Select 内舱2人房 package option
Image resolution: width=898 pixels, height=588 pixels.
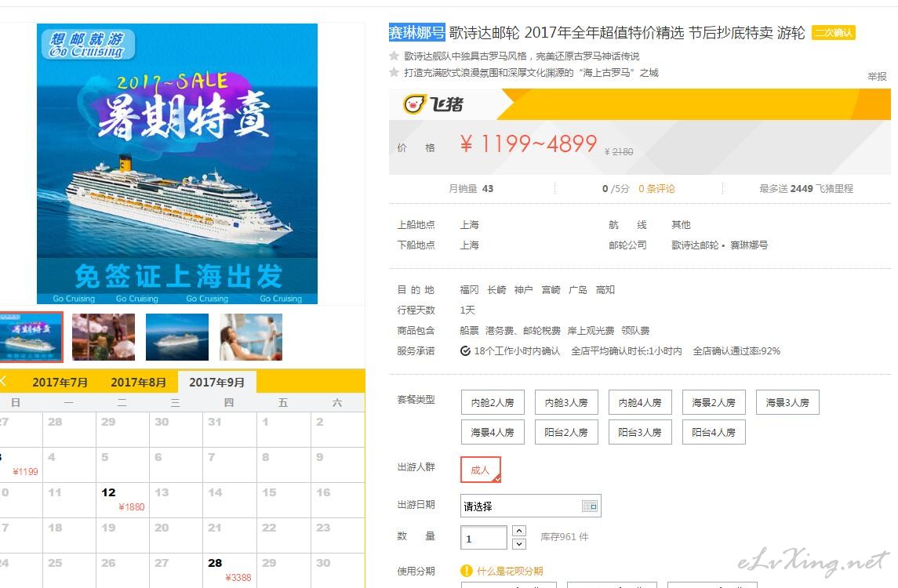493,402
